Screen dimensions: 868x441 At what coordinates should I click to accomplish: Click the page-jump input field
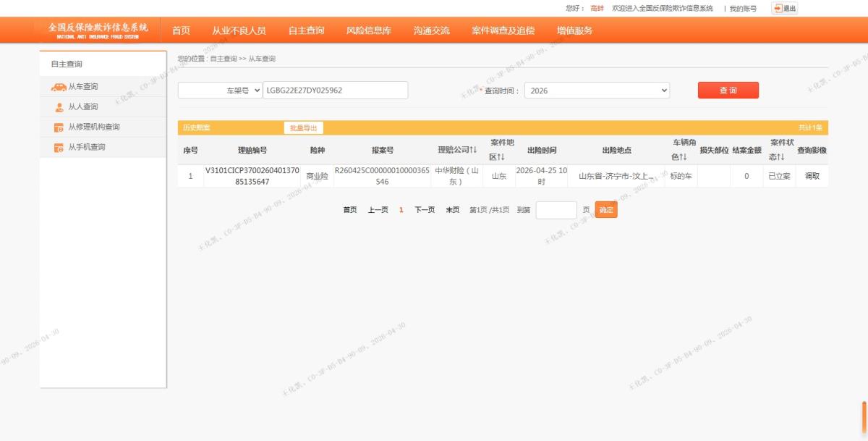(x=556, y=210)
